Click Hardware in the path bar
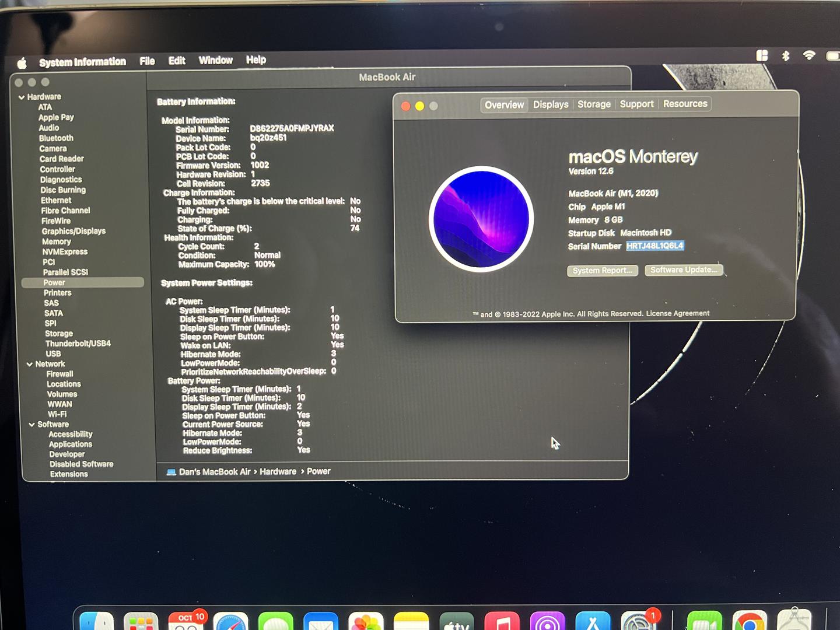Screen dimensions: 840x630 coord(278,471)
